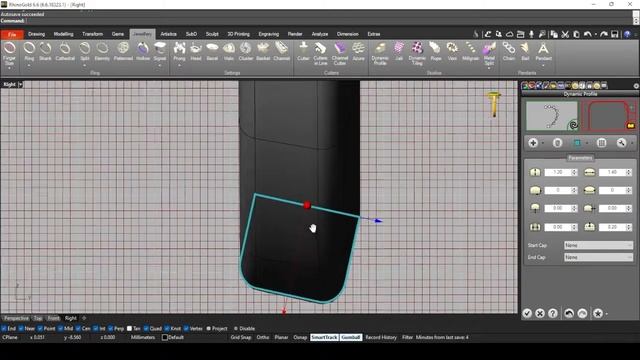Select the Ring tool icon
Image resolution: width=640 pixels, height=360 pixels.
(x=29, y=49)
